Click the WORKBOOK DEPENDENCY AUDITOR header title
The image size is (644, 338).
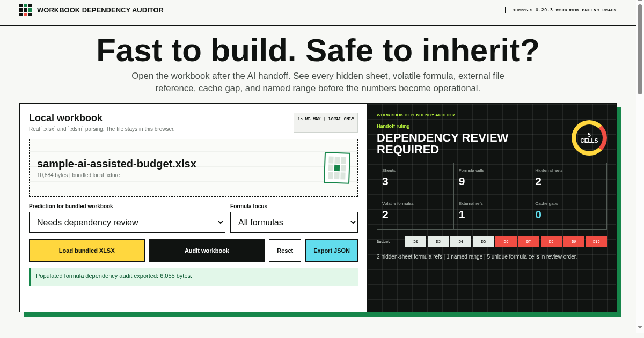(x=100, y=10)
